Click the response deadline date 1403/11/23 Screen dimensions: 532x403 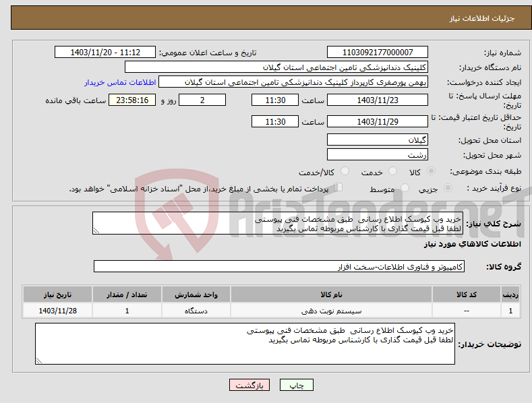(378, 100)
